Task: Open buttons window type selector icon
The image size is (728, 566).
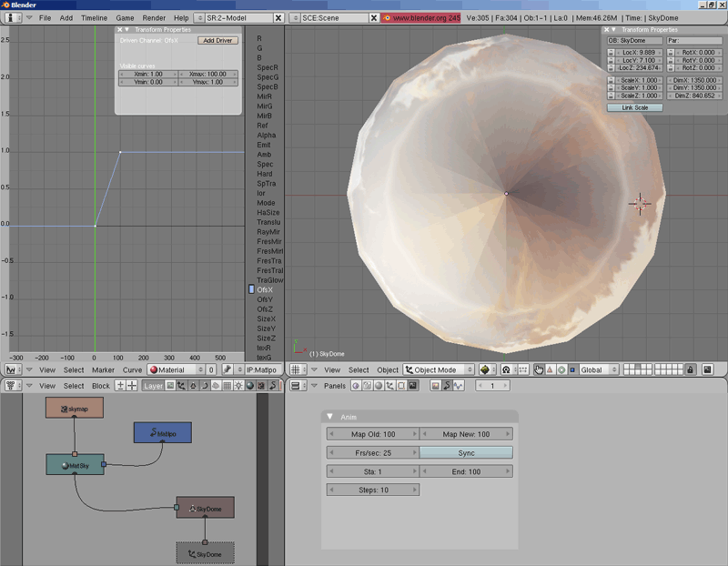Action: pyautogui.click(x=298, y=386)
